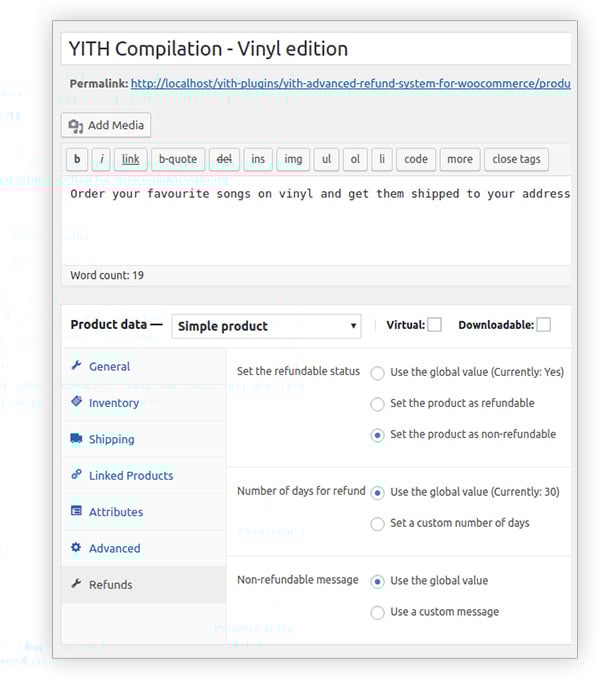The image size is (600, 683).
Task: Click the truck icon beside Shipping
Action: click(76, 439)
